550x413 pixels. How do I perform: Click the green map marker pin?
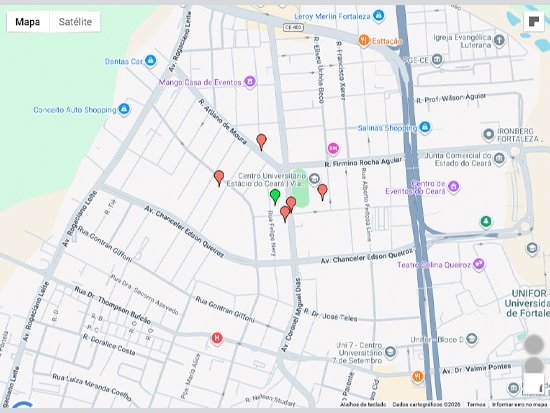pos(275,197)
